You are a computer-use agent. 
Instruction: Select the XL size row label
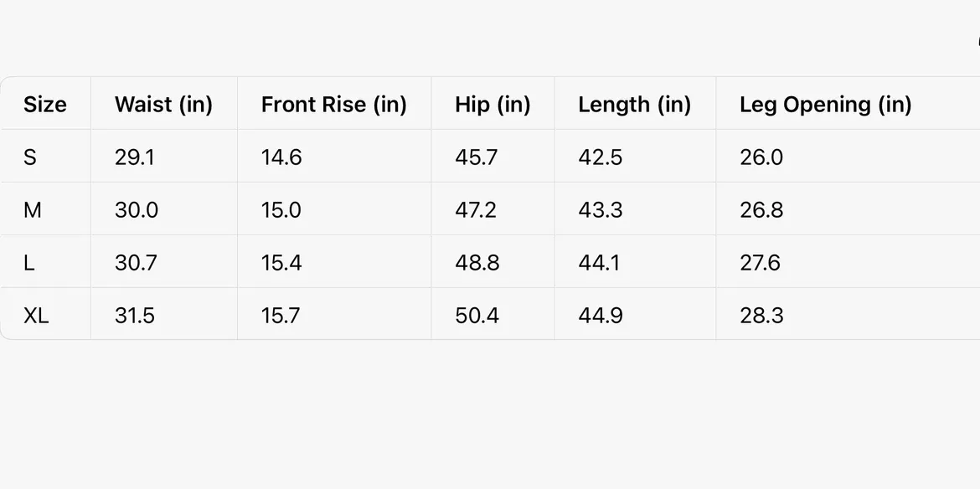pyautogui.click(x=36, y=316)
